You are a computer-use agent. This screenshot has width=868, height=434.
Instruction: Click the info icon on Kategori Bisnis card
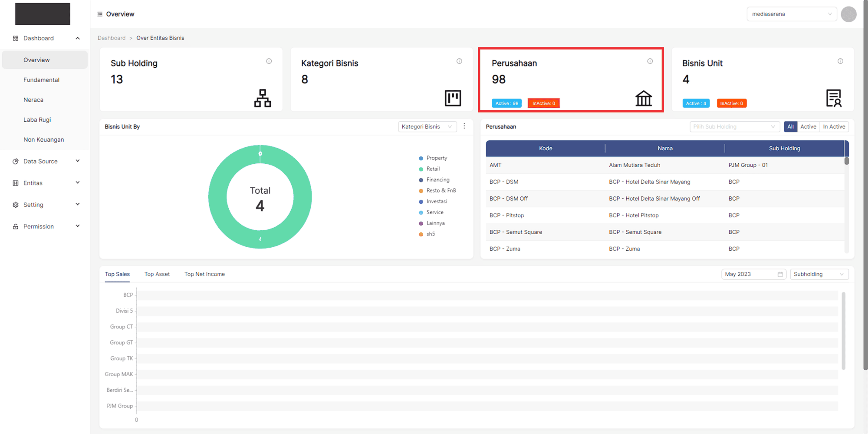point(459,61)
